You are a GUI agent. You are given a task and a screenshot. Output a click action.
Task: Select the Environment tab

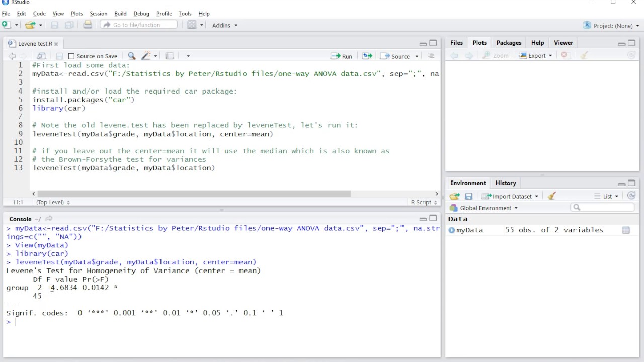(x=468, y=183)
